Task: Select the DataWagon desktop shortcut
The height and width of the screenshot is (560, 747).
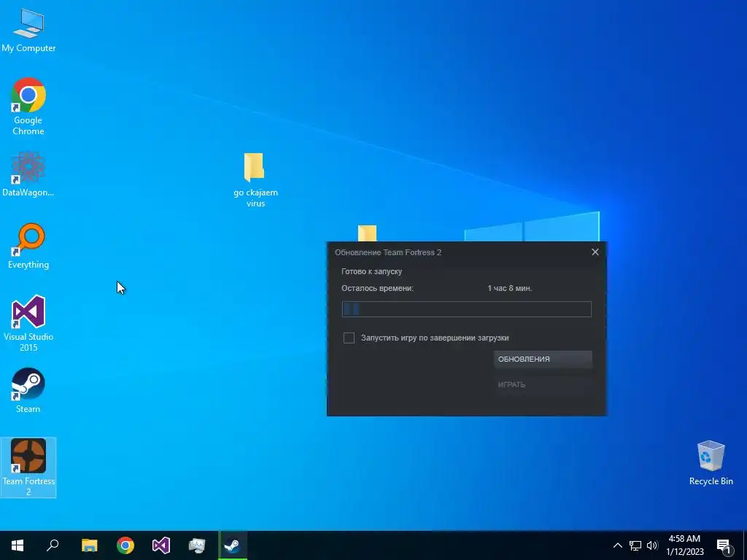Action: [x=28, y=174]
